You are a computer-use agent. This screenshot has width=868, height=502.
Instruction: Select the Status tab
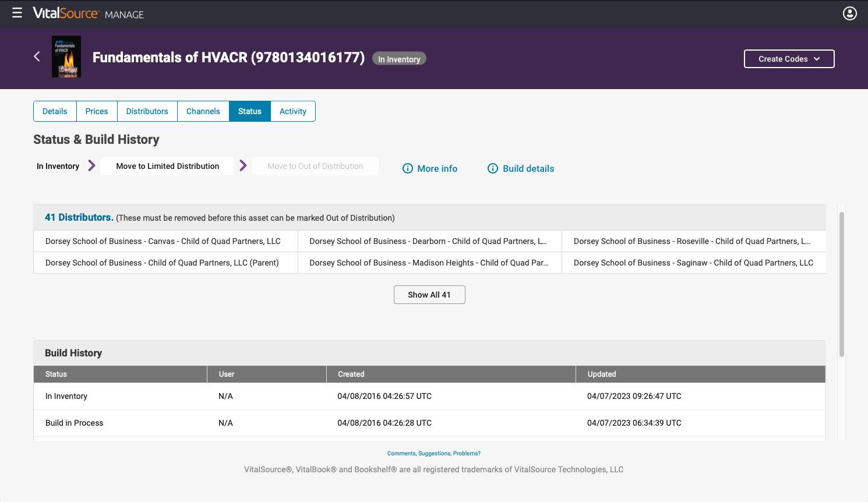coord(250,111)
